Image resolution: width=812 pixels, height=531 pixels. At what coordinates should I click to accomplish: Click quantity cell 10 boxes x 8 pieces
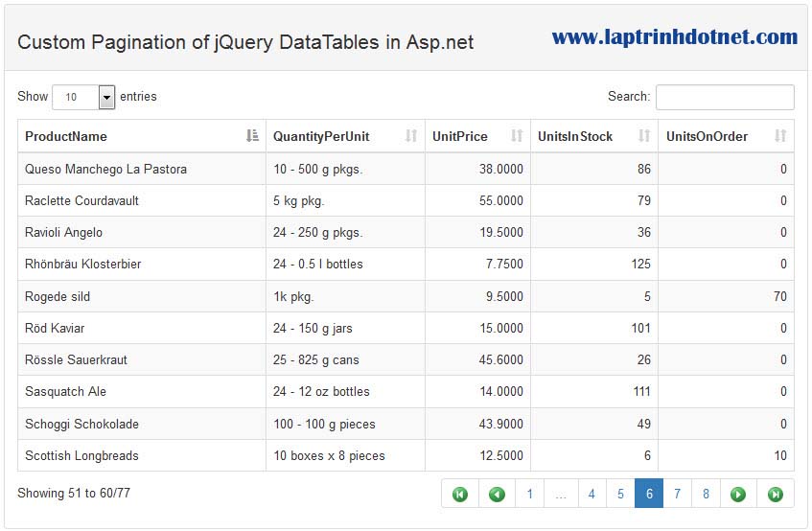(345, 455)
